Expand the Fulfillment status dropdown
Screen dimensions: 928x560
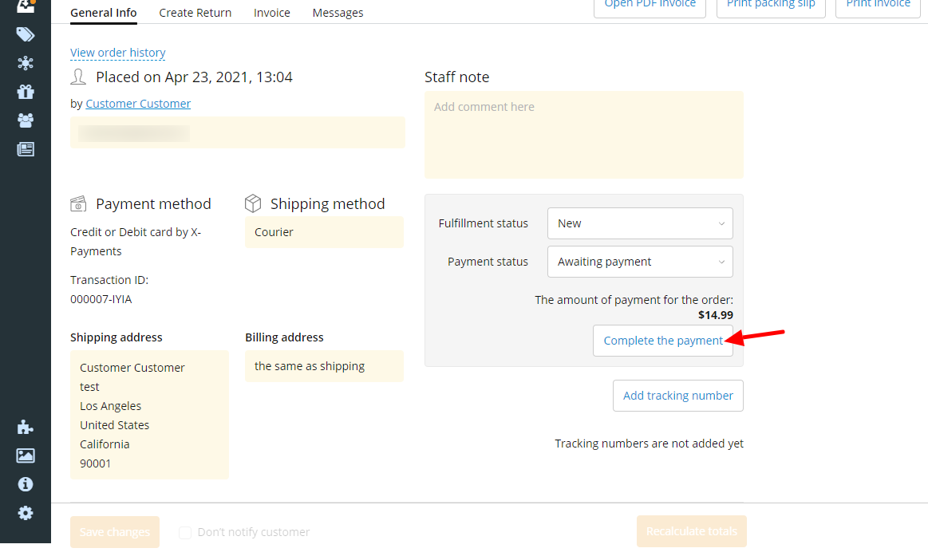point(640,223)
